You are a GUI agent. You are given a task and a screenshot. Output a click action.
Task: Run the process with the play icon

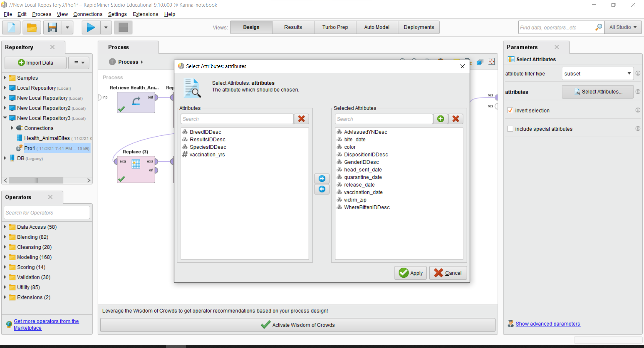(x=91, y=27)
